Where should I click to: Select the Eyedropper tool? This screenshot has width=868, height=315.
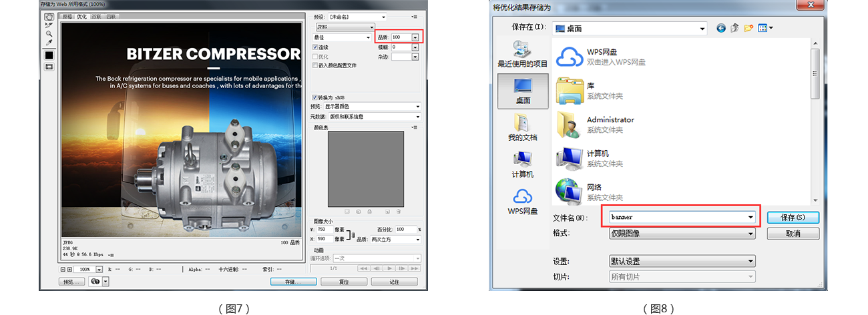[49, 42]
